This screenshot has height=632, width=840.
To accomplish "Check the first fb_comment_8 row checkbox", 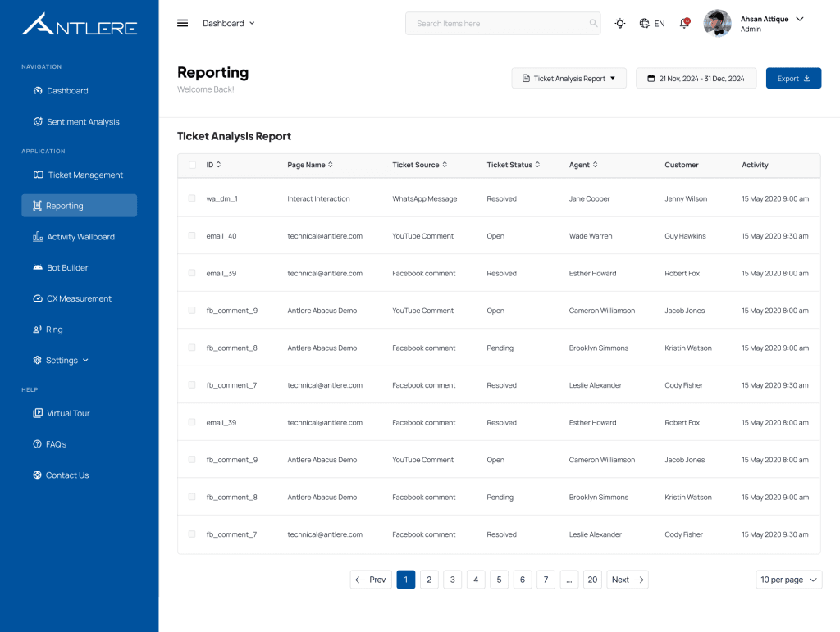I will (192, 348).
